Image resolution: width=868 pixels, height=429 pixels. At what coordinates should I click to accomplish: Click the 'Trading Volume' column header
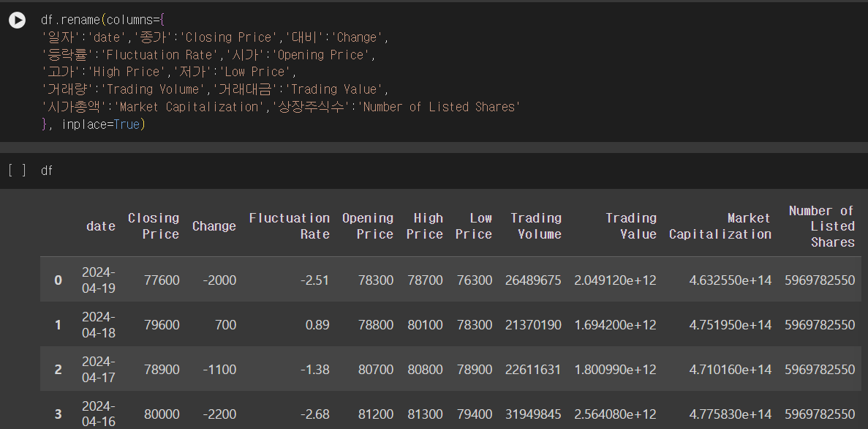click(x=536, y=226)
